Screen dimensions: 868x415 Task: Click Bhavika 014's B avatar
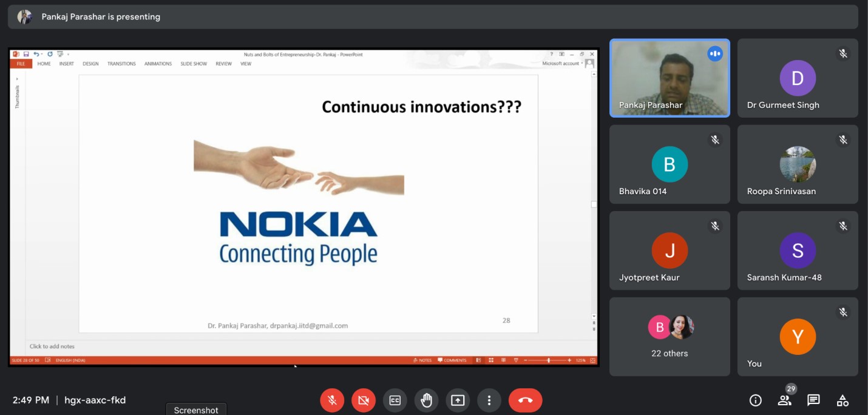[670, 164]
